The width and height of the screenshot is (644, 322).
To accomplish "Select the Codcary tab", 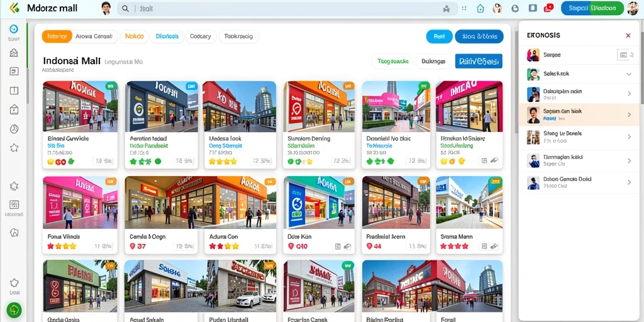I will tap(201, 36).
